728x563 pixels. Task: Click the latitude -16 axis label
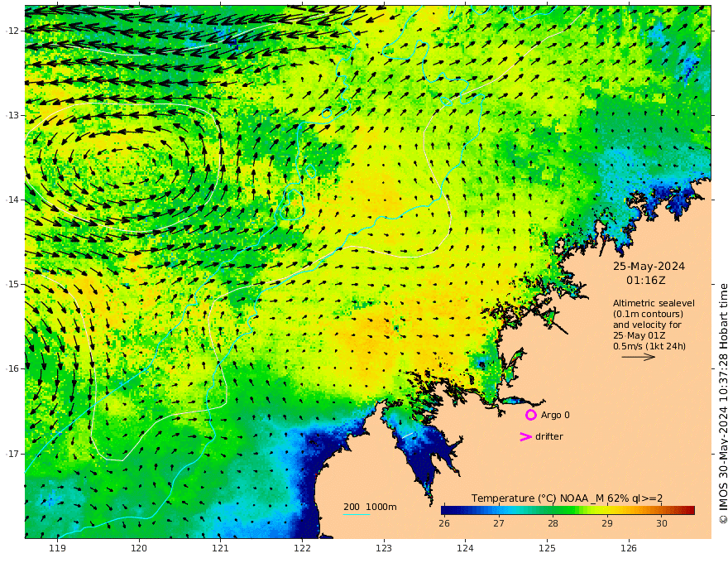coord(12,368)
